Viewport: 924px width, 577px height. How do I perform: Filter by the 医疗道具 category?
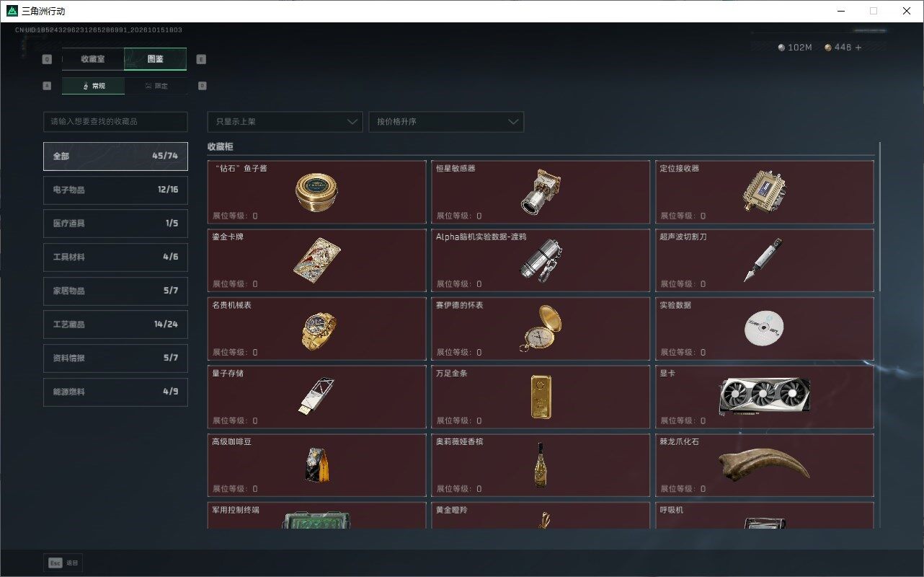pyautogui.click(x=115, y=224)
